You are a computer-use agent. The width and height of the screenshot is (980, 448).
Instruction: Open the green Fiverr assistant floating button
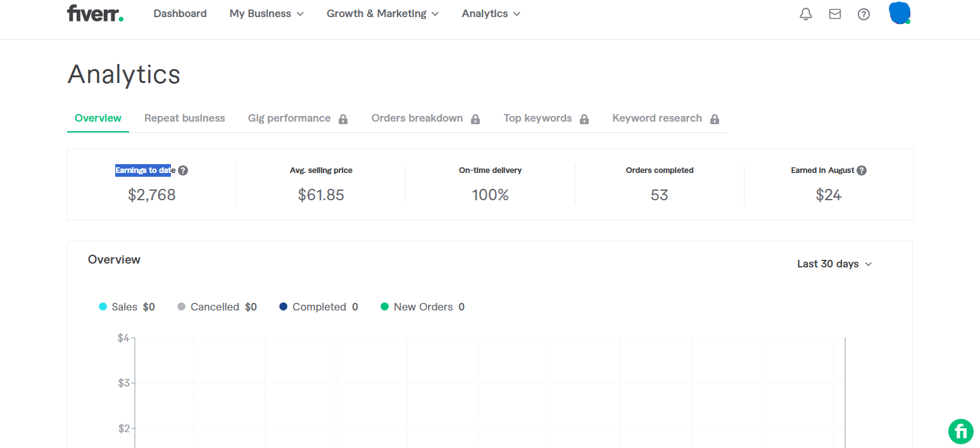pos(960,431)
